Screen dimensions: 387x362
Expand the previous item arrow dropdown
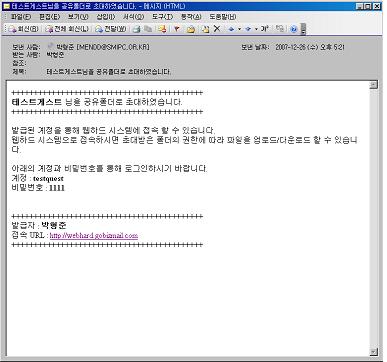239,29
